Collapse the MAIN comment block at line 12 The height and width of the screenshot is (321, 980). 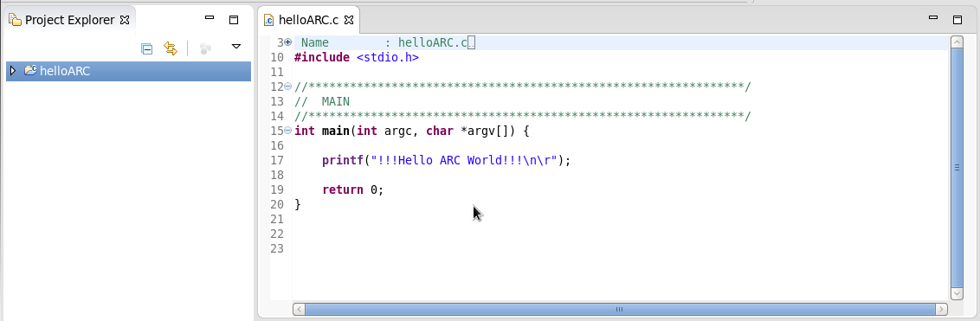coord(288,87)
